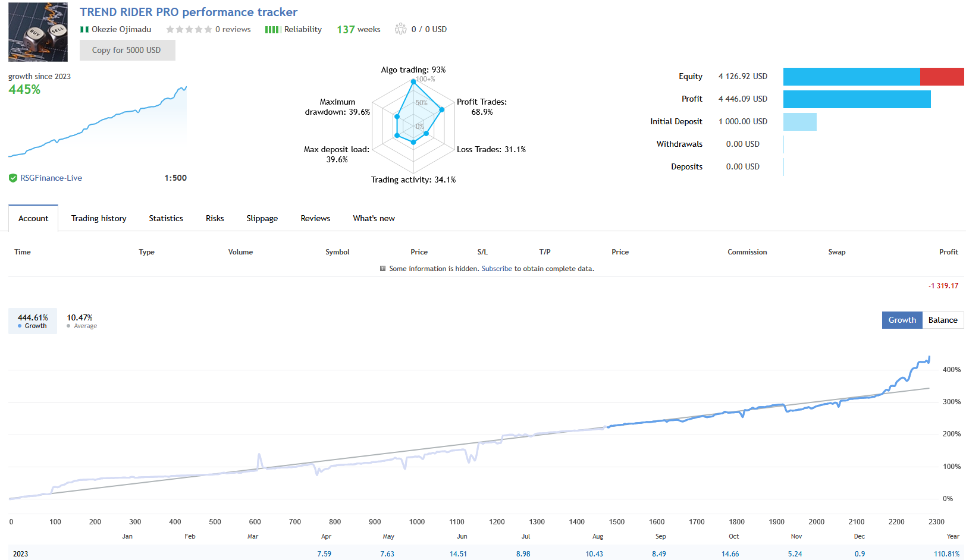966x560 pixels.
Task: Click the gray Average legend dot
Action: tap(67, 326)
